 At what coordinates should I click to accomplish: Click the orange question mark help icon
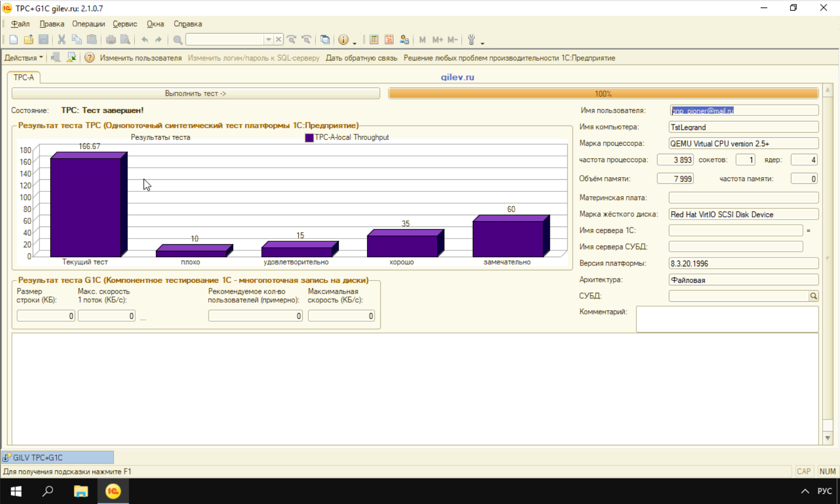click(89, 58)
